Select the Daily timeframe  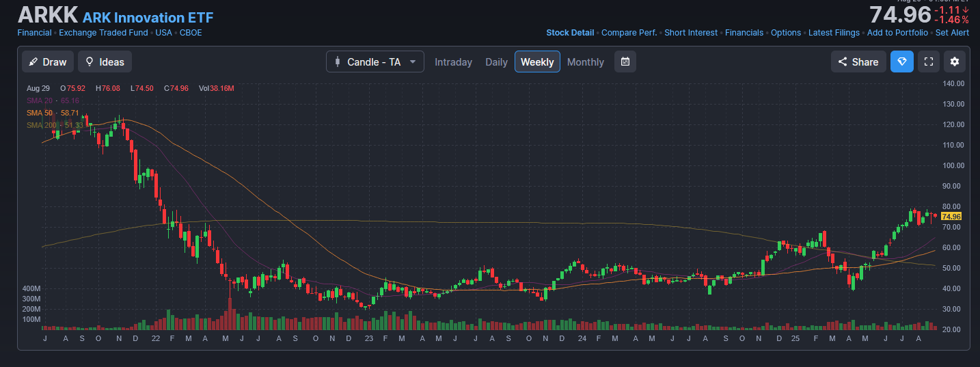click(496, 62)
